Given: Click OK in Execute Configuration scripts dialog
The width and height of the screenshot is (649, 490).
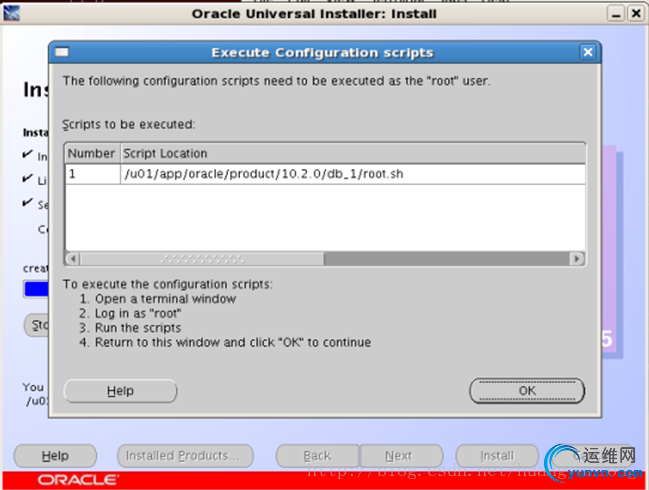Looking at the screenshot, I should pyautogui.click(x=527, y=391).
